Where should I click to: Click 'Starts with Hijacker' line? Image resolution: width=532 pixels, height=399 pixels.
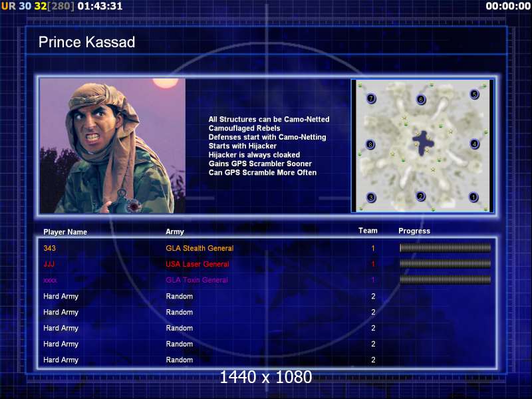[242, 146]
